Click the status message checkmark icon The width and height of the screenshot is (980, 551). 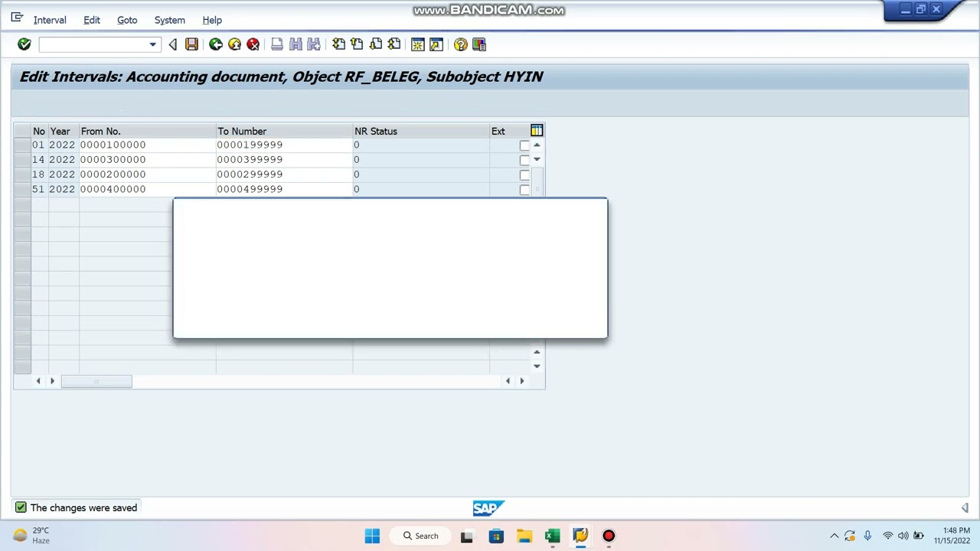21,507
